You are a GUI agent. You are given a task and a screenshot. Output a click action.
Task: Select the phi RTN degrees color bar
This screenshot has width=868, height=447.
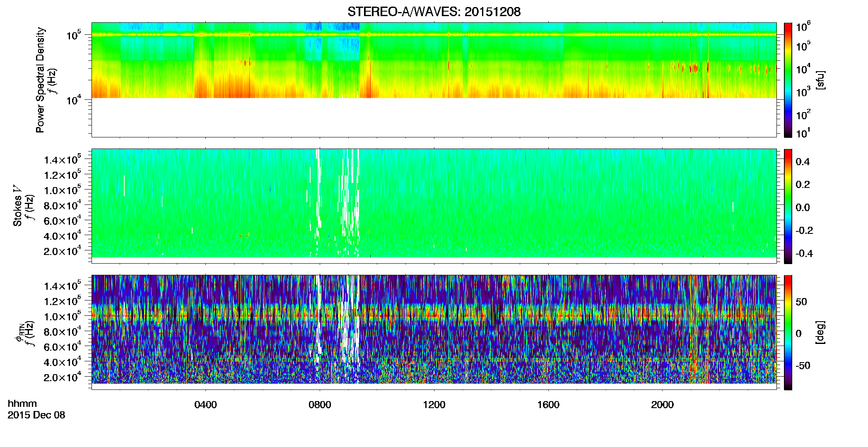tap(788, 332)
